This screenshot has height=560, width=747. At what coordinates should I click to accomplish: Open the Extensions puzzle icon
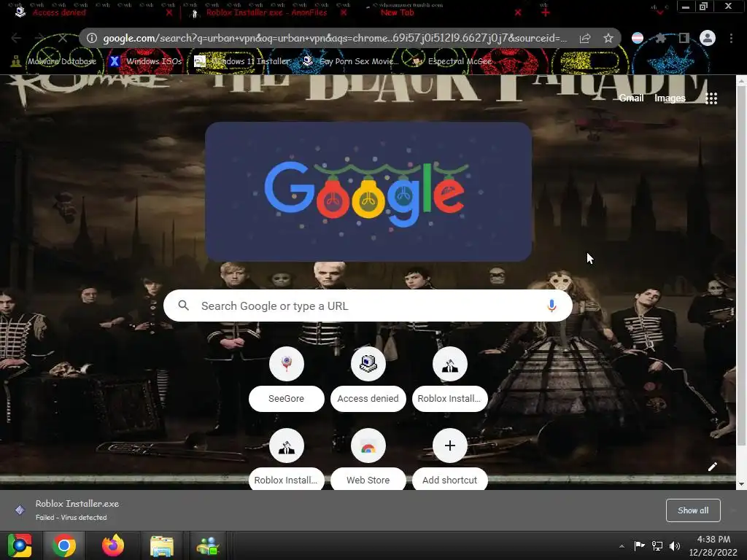[661, 38]
